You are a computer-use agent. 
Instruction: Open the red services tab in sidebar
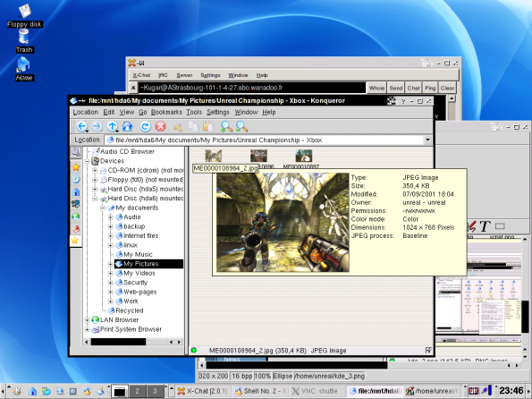[76, 228]
